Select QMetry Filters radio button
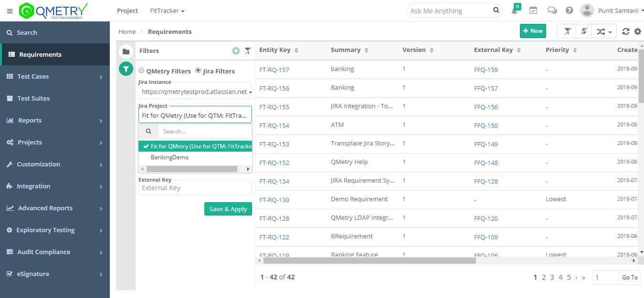The width and height of the screenshot is (644, 298). pos(141,71)
